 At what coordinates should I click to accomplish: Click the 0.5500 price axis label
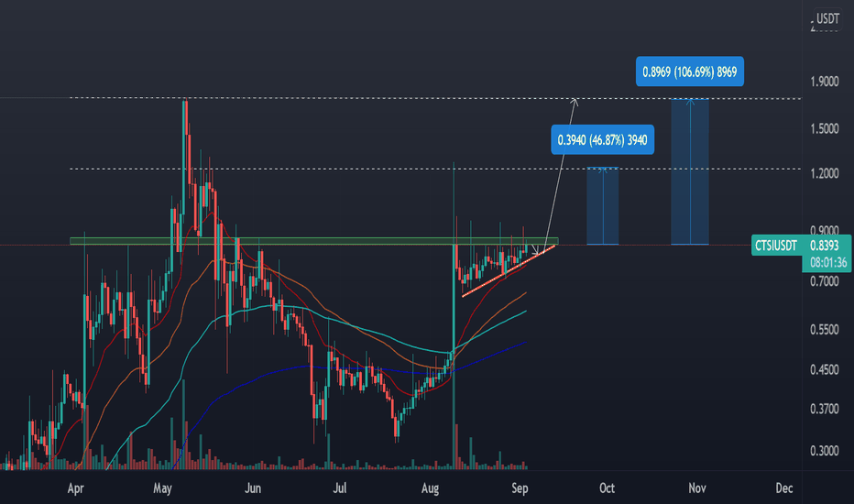pos(824,330)
